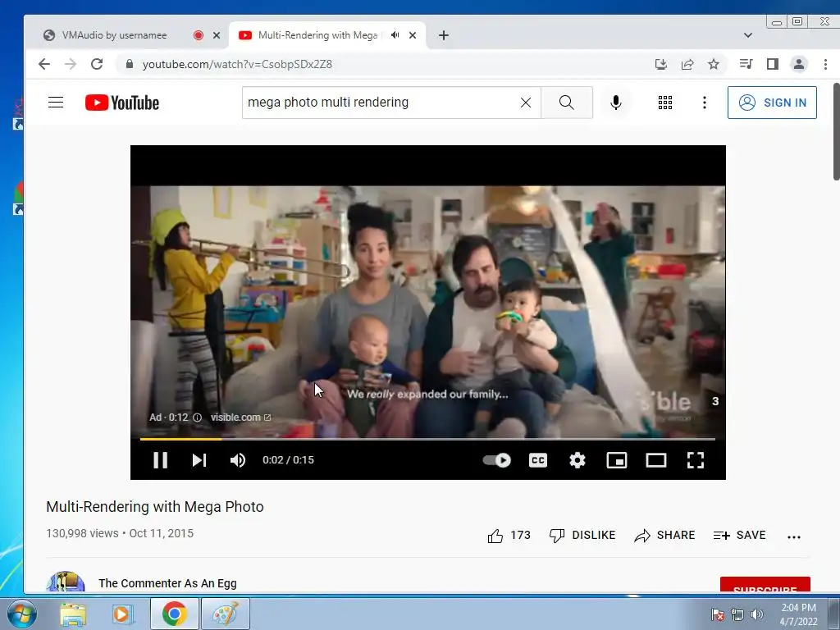This screenshot has width=840, height=630.
Task: Open the YouTube guide hamburger menu
Action: point(56,103)
